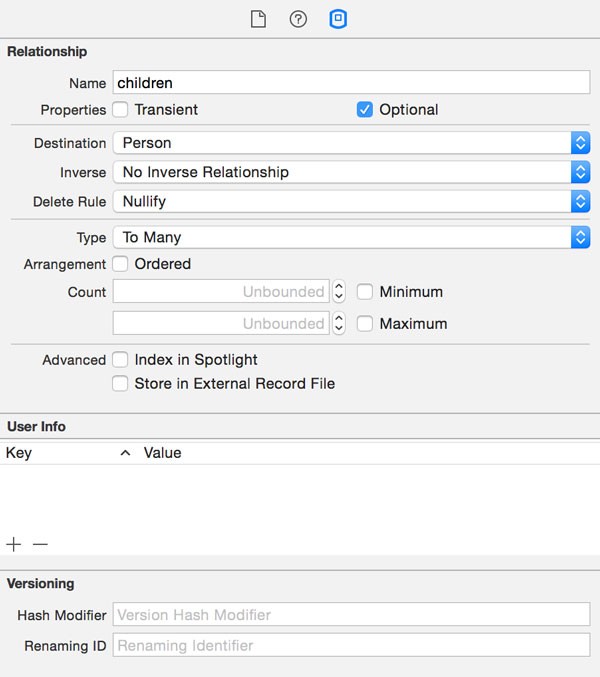Open the Type dropdown showing To Many

tap(351, 237)
